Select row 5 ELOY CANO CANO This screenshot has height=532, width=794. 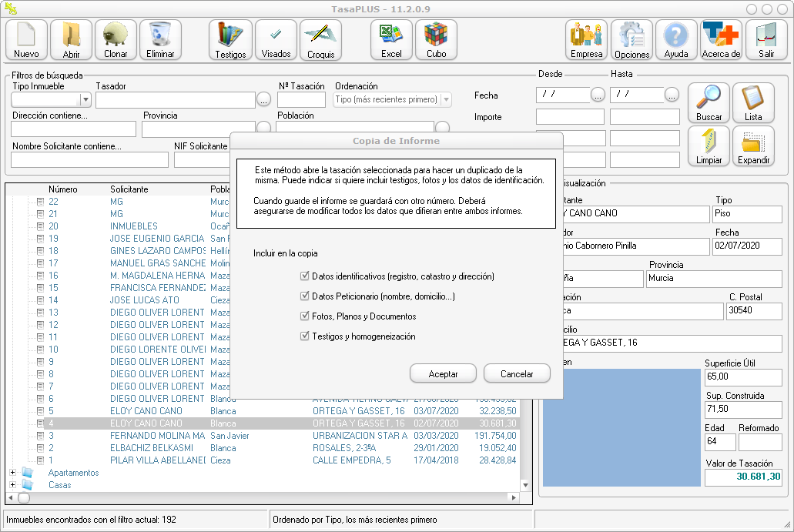(146, 411)
